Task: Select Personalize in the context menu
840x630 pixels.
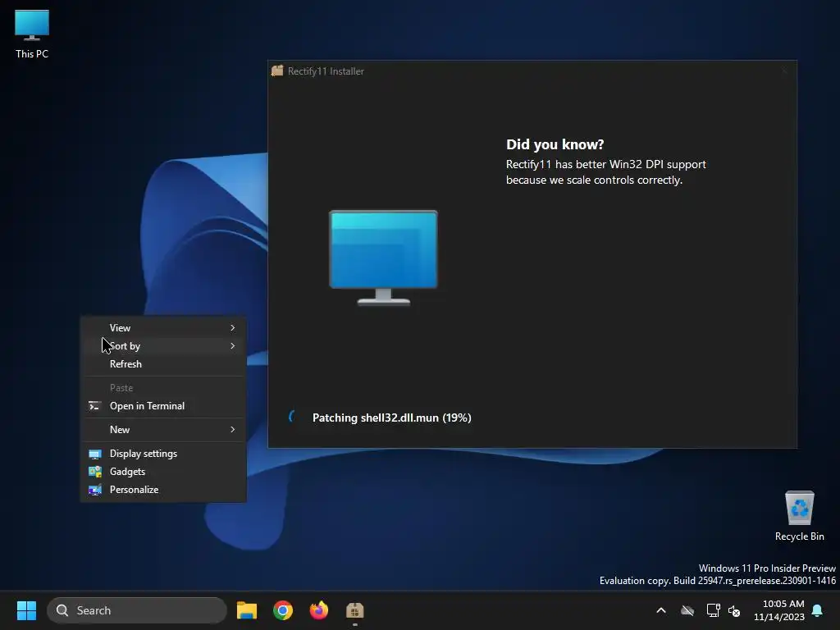Action: click(x=163, y=490)
